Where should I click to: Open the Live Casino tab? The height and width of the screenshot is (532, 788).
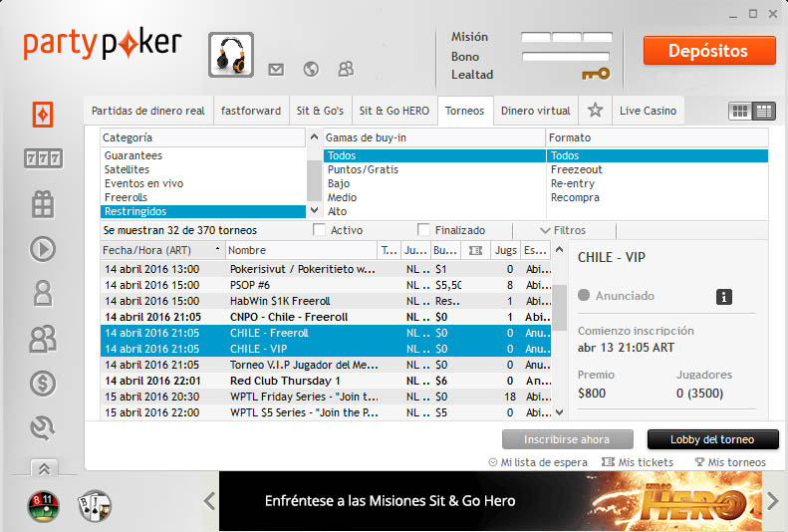pos(649,111)
